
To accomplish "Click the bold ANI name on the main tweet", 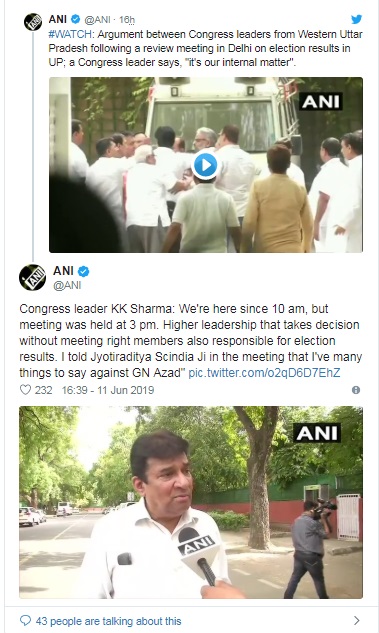I will [63, 270].
